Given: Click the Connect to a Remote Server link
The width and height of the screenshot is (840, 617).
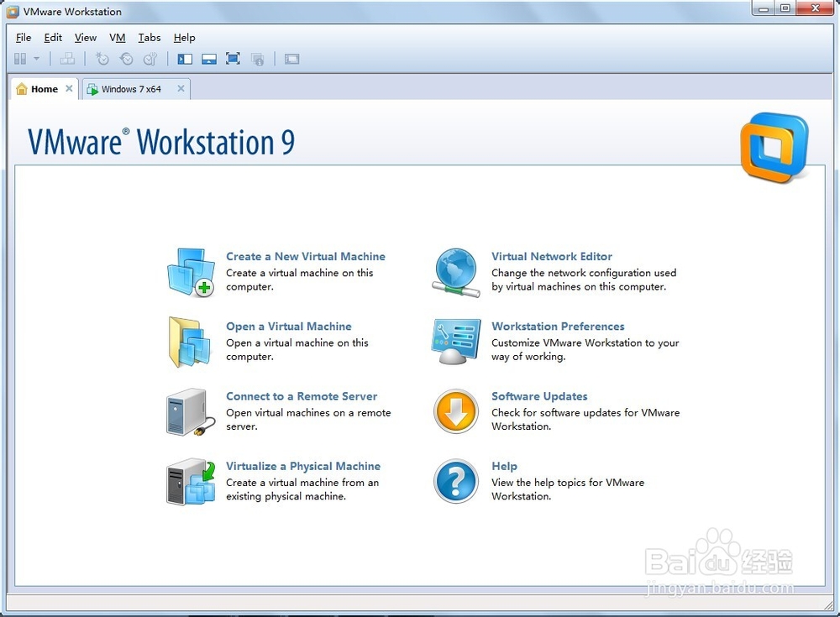Looking at the screenshot, I should coord(302,396).
